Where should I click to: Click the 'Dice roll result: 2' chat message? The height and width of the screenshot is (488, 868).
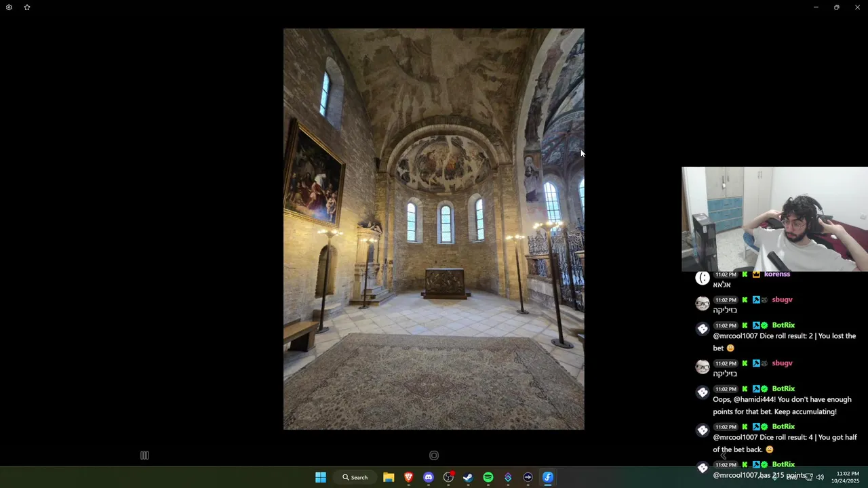(x=785, y=342)
